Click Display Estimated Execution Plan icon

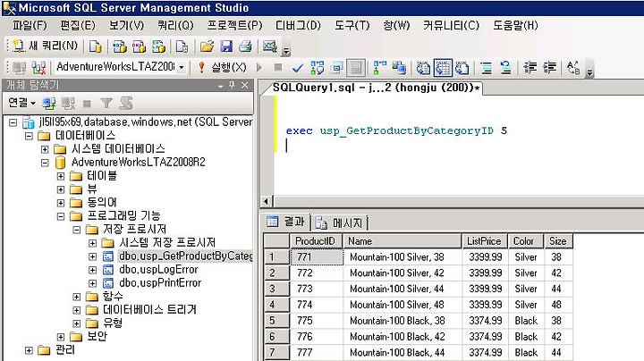[x=317, y=68]
